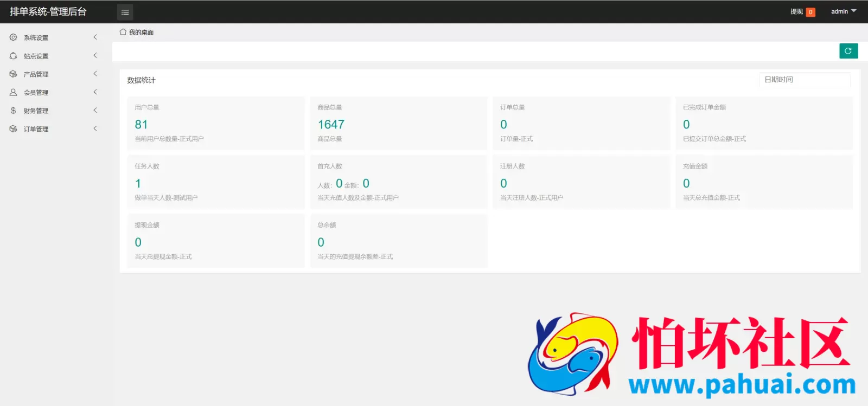868x406 pixels.
Task: Click the 当天的充值提现余额差-正式 description
Action: [355, 257]
